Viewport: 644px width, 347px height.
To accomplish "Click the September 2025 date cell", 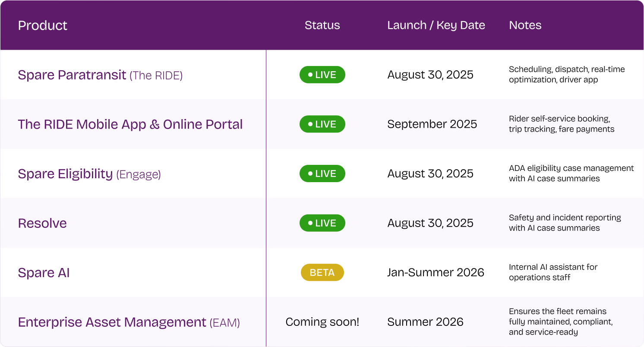I will point(432,124).
